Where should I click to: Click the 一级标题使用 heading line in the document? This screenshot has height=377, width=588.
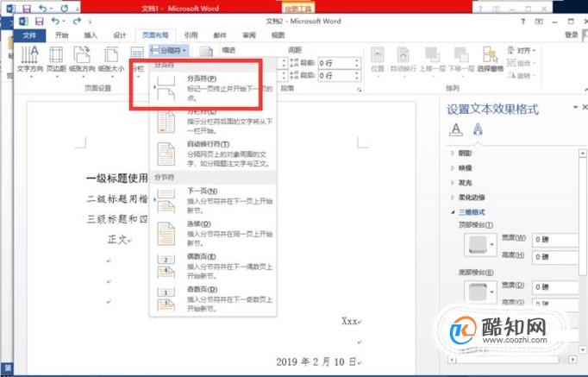tap(117, 179)
